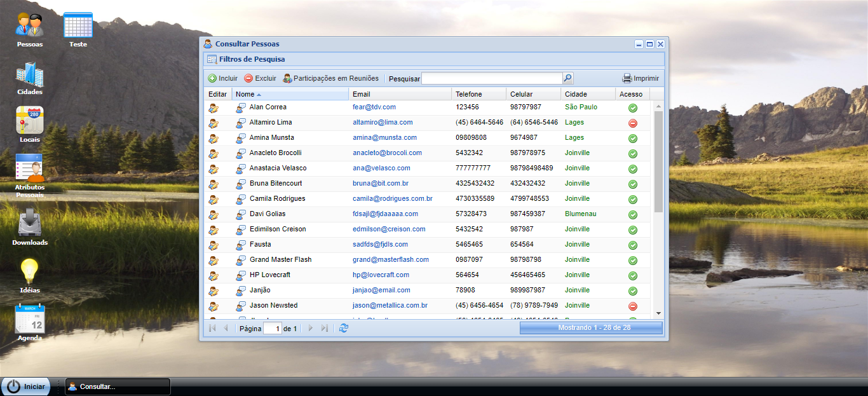
Task: Click the person icon beside Janjão
Action: pos(241,291)
